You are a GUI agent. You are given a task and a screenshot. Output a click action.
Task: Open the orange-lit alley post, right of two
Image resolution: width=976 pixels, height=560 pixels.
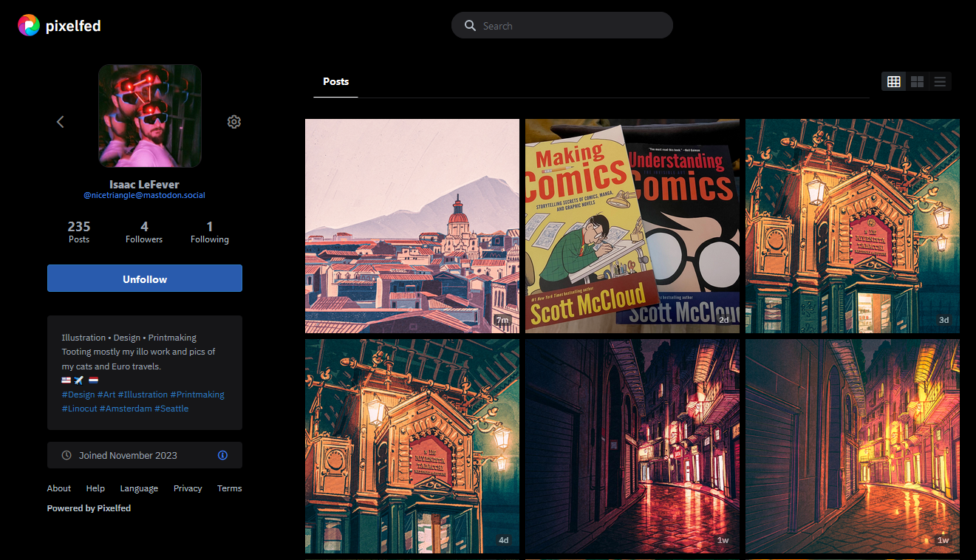coord(853,446)
